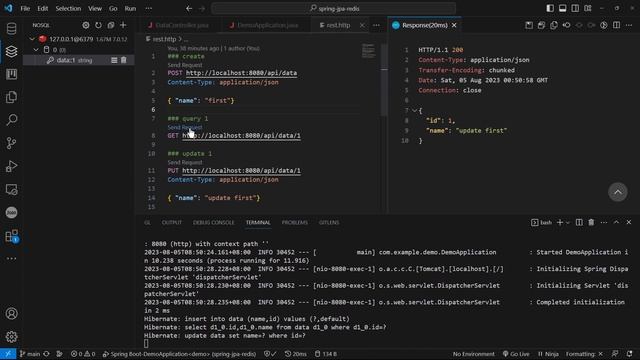
Task: Open the Extensions view with badge
Action: point(11,236)
